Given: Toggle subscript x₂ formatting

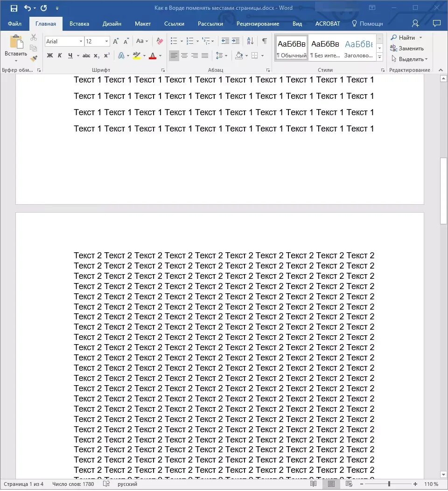Looking at the screenshot, I should click(x=97, y=56).
